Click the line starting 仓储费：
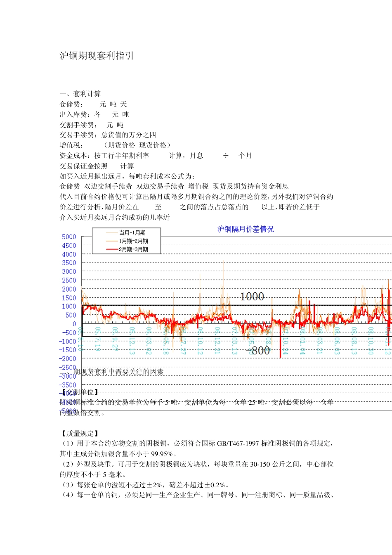Image resolution: width=392 pixels, height=555 pixels. pos(93,104)
